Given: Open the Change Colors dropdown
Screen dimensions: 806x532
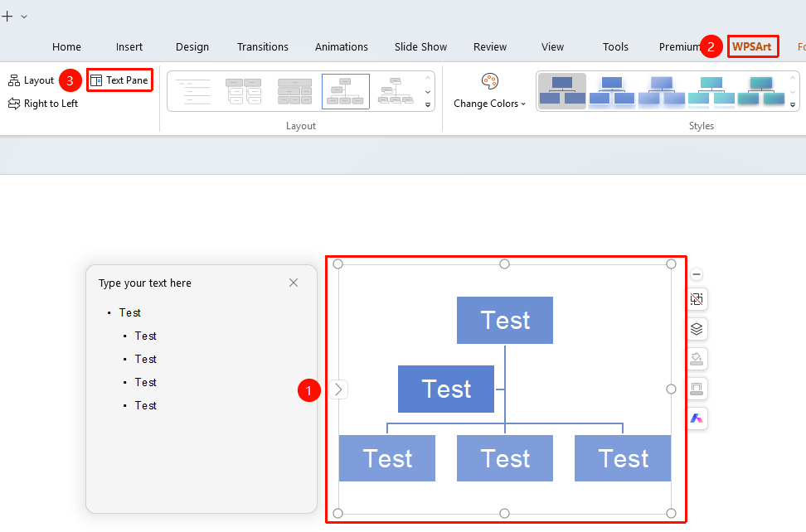Looking at the screenshot, I should 489,104.
